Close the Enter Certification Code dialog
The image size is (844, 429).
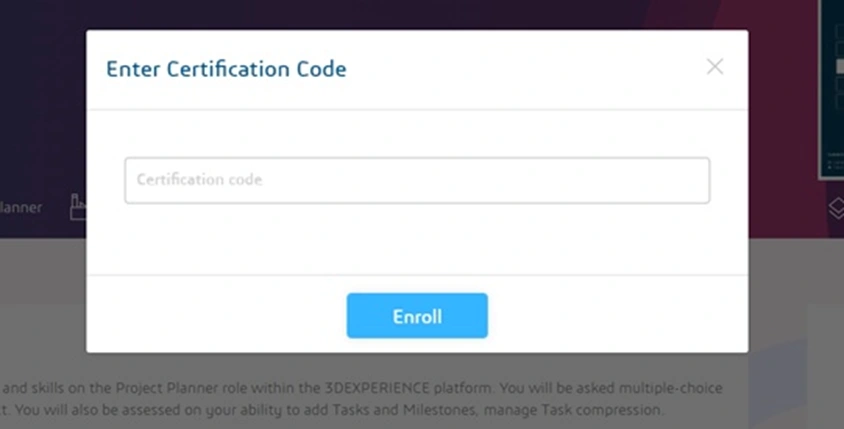click(714, 67)
